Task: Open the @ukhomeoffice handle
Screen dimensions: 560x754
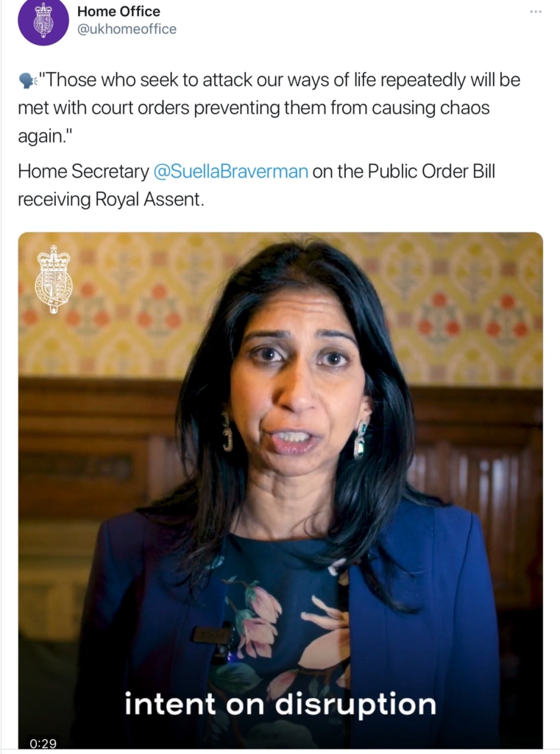Action: click(x=127, y=29)
